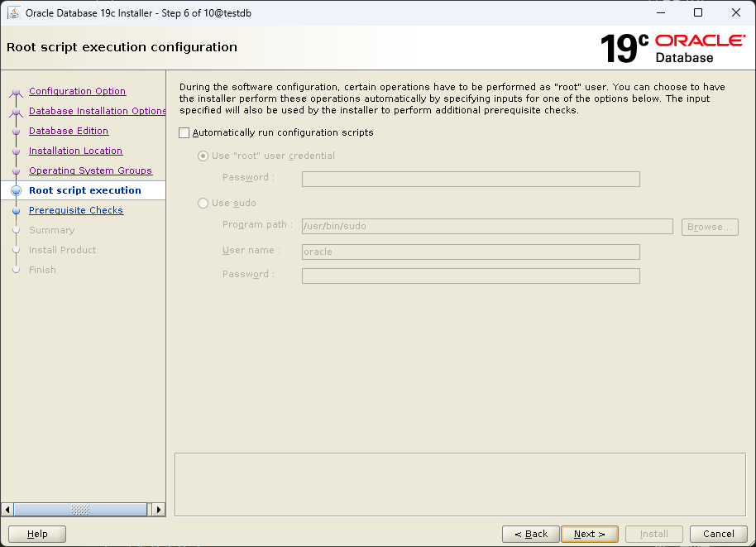756x547 pixels.
Task: Click the Installation Location step bullet icon
Action: (x=17, y=151)
